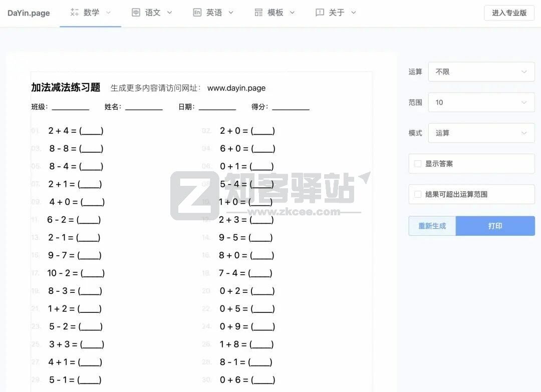The height and width of the screenshot is (392, 541).
Task: Expand the 英语 menu chevron
Action: coord(231,13)
